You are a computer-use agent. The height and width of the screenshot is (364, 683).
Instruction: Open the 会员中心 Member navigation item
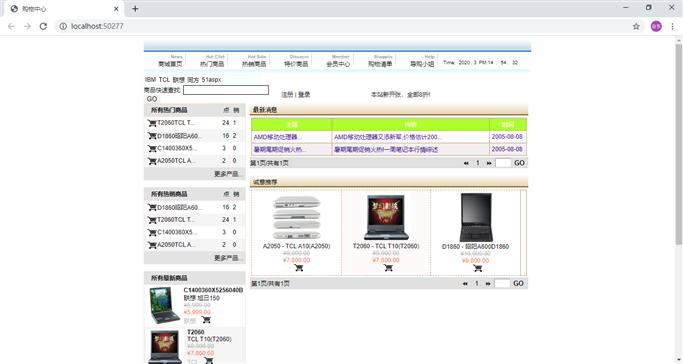[338, 64]
